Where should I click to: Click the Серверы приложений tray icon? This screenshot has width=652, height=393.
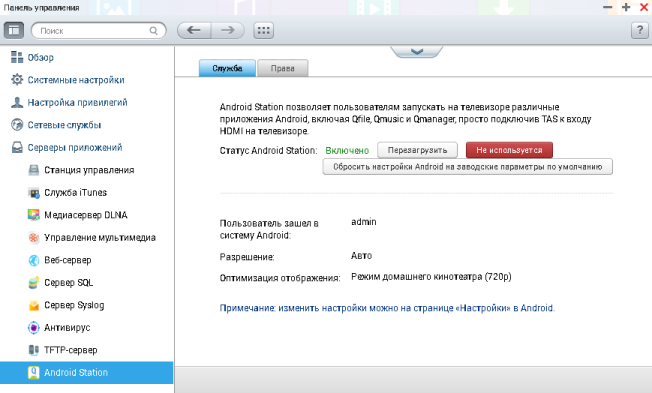(17, 147)
